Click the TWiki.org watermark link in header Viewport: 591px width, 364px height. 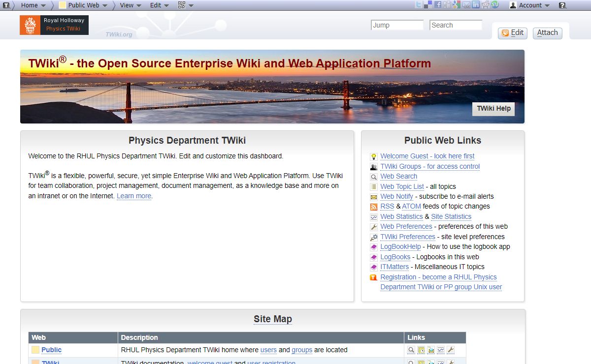[119, 34]
